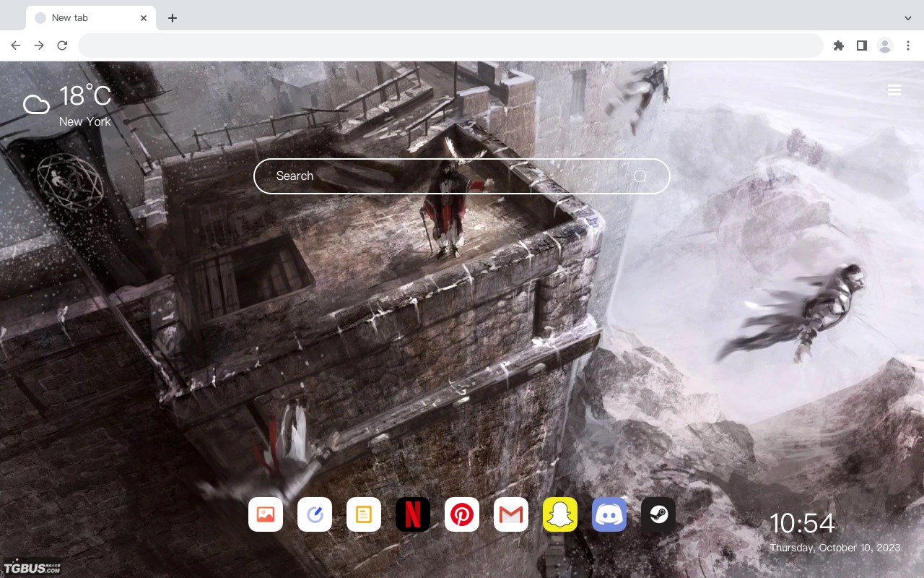924x578 pixels.
Task: Launch the Pinterest shortcut
Action: [462, 514]
